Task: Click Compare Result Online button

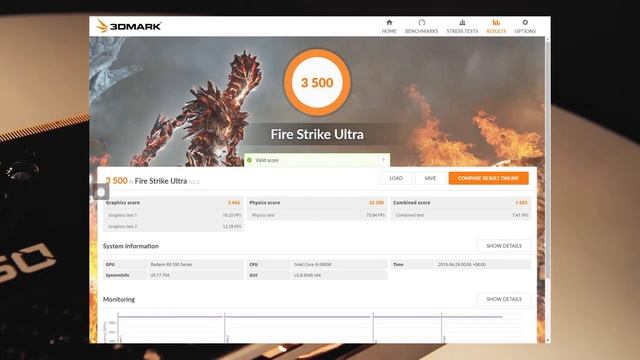Action: tap(488, 178)
